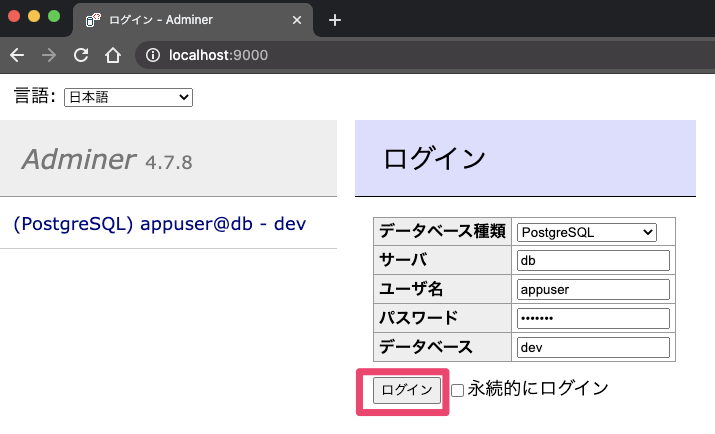Click the サーバ field containing db
Image resolution: width=715 pixels, height=434 pixels.
pyautogui.click(x=593, y=261)
